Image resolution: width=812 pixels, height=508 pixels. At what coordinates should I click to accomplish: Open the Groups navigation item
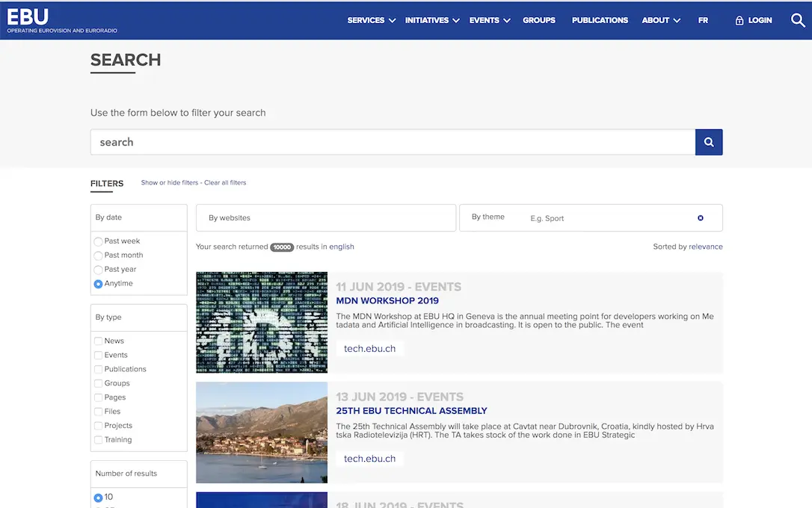tap(538, 20)
